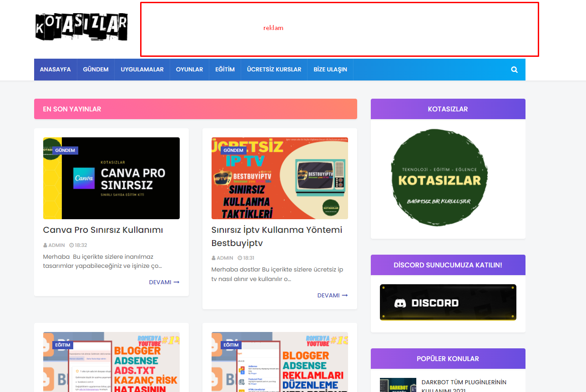The width and height of the screenshot is (586, 392).
Task: Click GÜNDEM tag on Canva Pro thumbnail
Action: (65, 150)
